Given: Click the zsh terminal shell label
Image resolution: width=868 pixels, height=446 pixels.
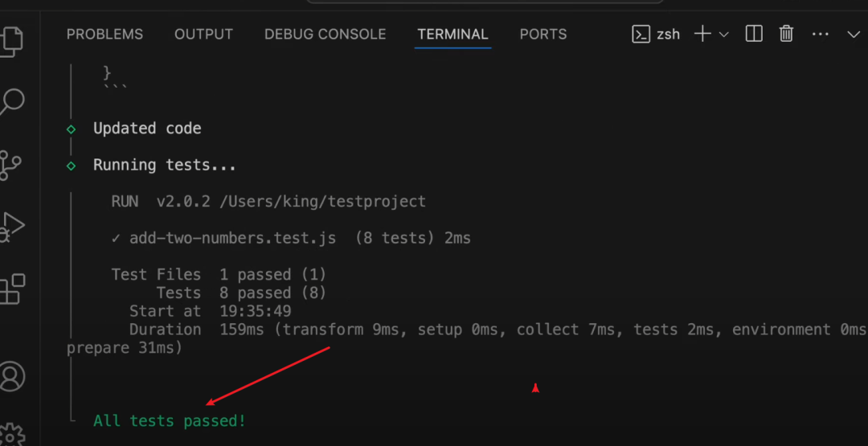Looking at the screenshot, I should [656, 34].
